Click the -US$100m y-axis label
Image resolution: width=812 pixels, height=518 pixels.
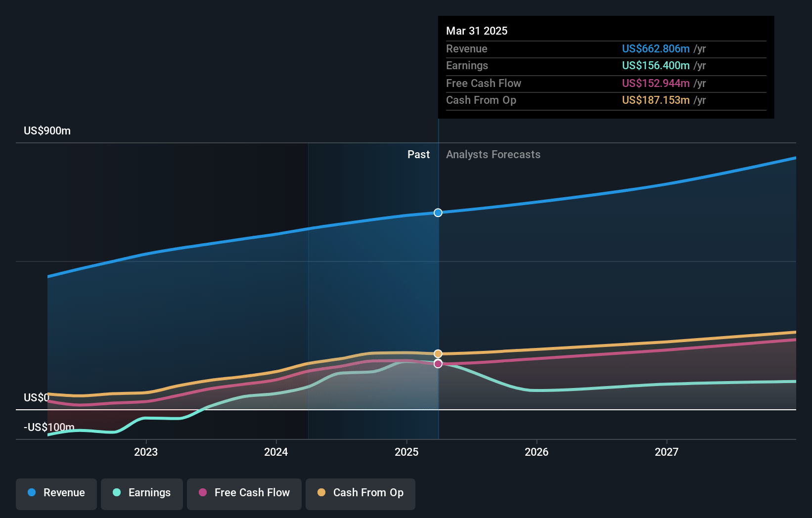tap(49, 427)
